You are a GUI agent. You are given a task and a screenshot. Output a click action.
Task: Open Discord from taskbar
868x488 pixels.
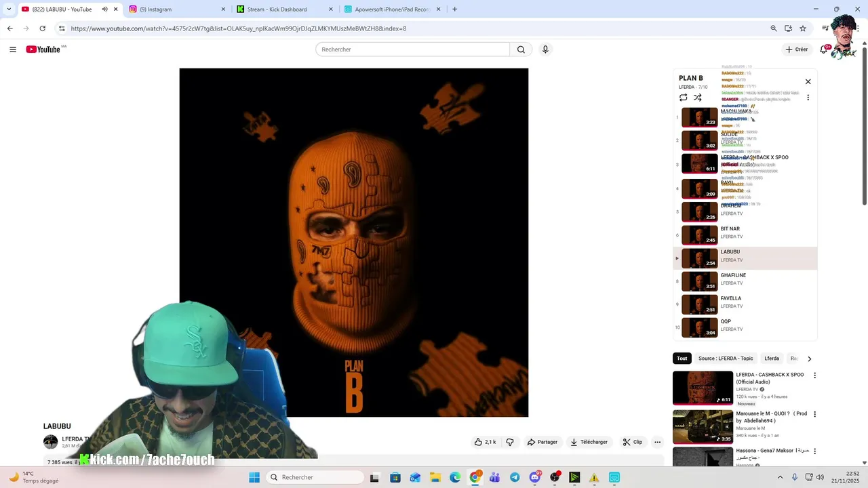point(535,477)
